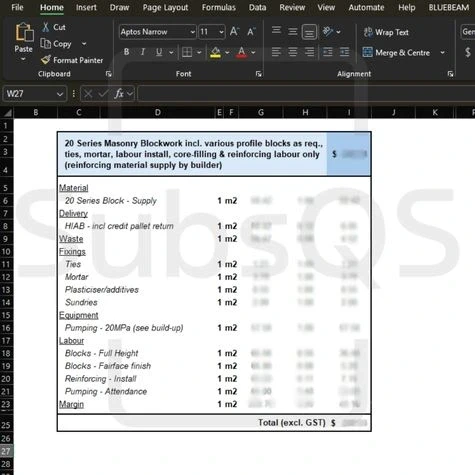Viewport: 475px width, 475px height.
Task: Decrease the cell indent
Action: (328, 52)
